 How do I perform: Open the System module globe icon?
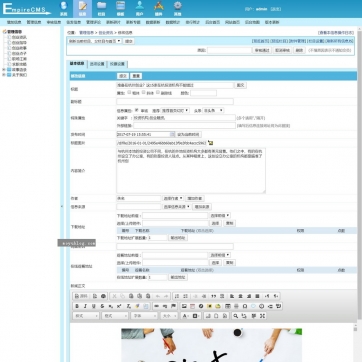tap(63, 6)
